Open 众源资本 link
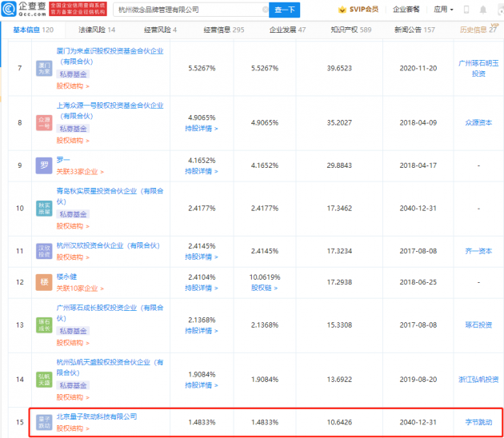 [478, 122]
